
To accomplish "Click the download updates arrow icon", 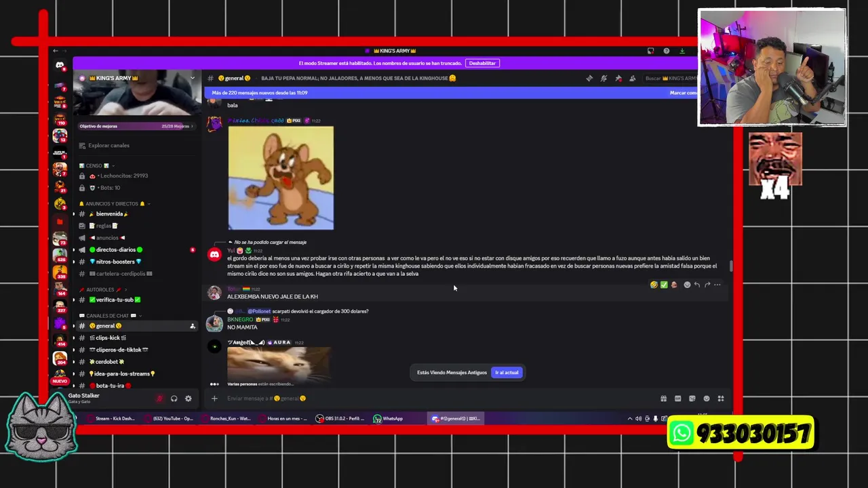I will pos(682,51).
